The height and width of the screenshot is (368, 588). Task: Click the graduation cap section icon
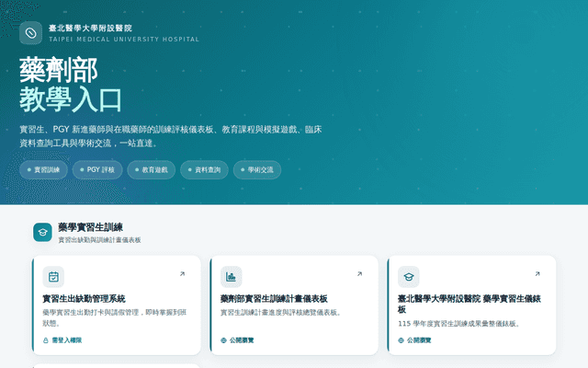tap(42, 232)
